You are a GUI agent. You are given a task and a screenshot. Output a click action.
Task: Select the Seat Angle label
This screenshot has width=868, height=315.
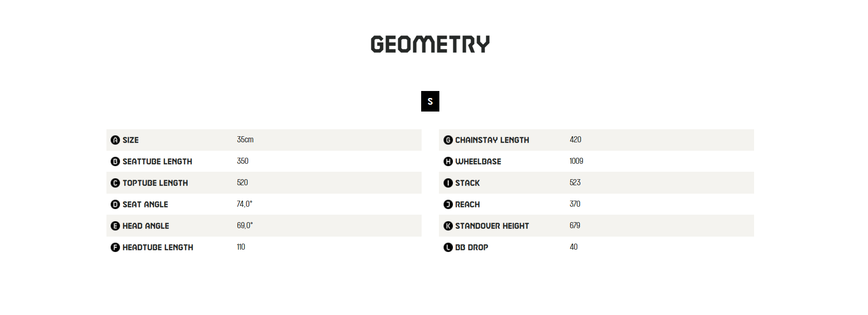[145, 204]
